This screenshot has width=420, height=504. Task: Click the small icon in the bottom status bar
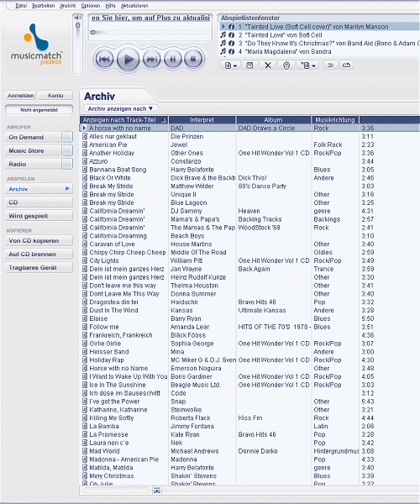pos(157,491)
